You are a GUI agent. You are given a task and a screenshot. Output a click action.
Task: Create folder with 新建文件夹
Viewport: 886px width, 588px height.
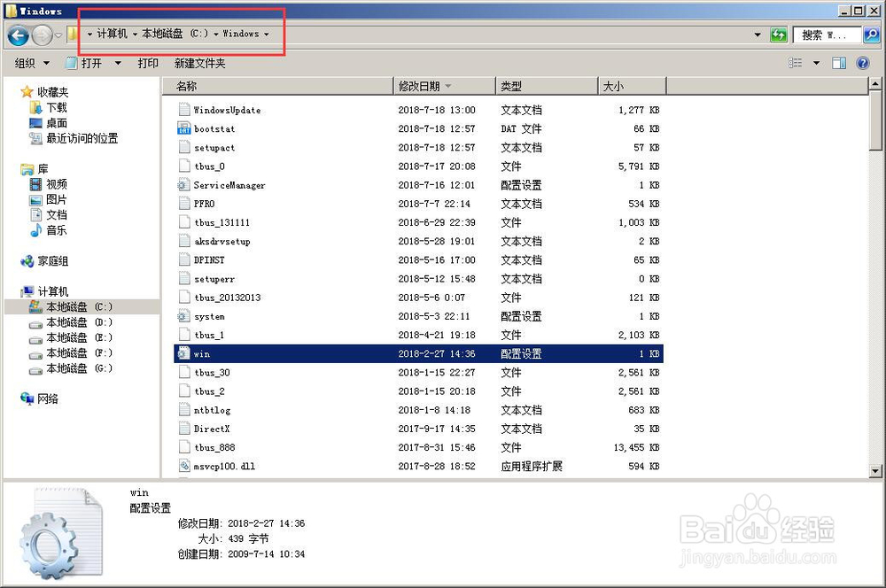coord(199,63)
